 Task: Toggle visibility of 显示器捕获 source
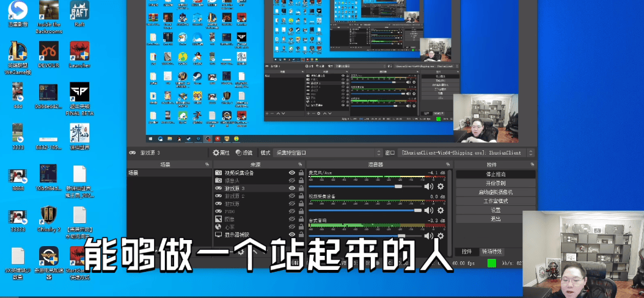(x=292, y=235)
